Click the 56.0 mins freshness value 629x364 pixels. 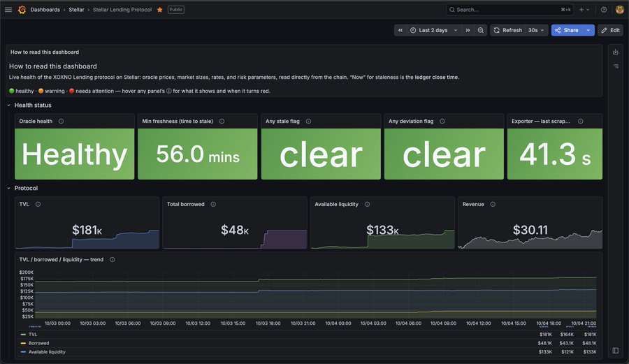(198, 154)
